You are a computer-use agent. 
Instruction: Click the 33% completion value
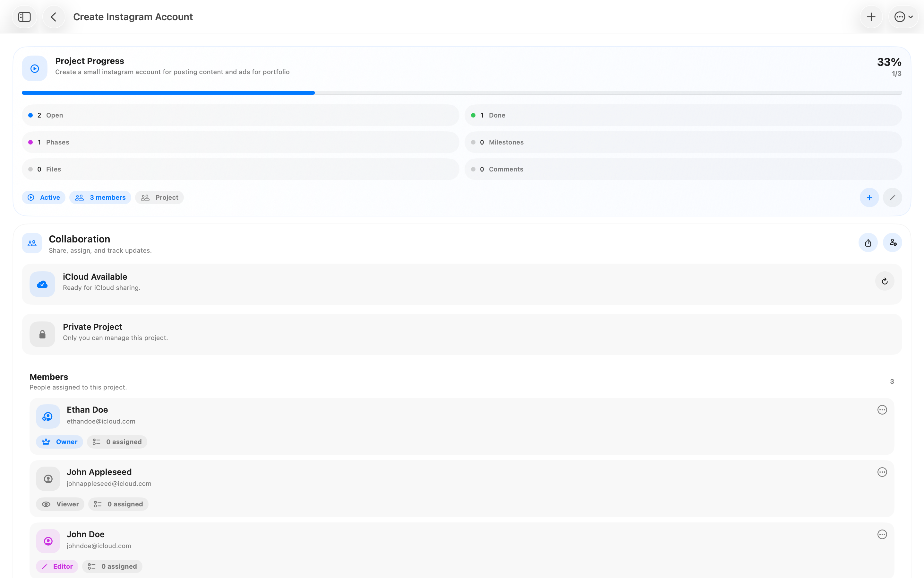coord(889,62)
